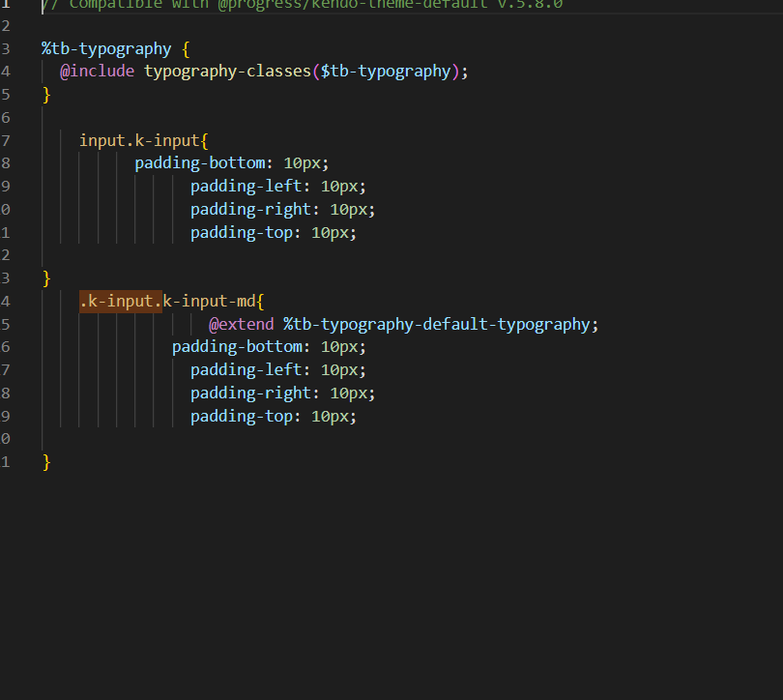Click the @extend keyword
This screenshot has height=700, width=783.
click(241, 324)
